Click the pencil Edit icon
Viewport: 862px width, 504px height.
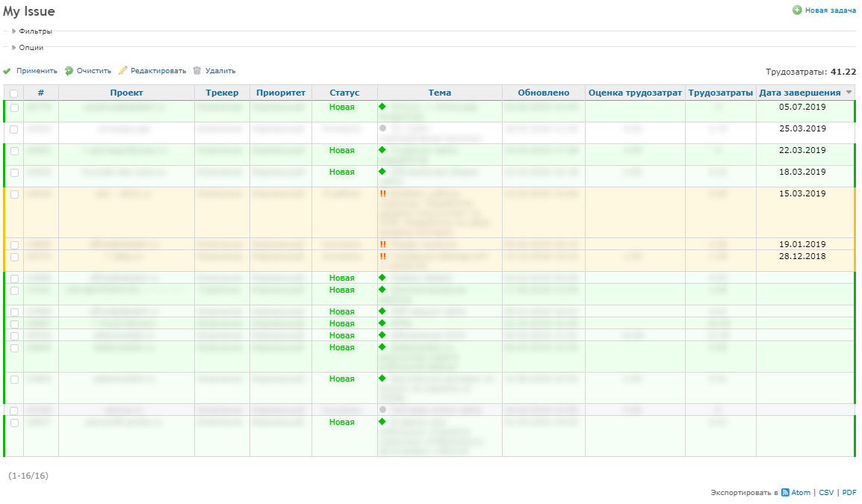pyautogui.click(x=123, y=71)
